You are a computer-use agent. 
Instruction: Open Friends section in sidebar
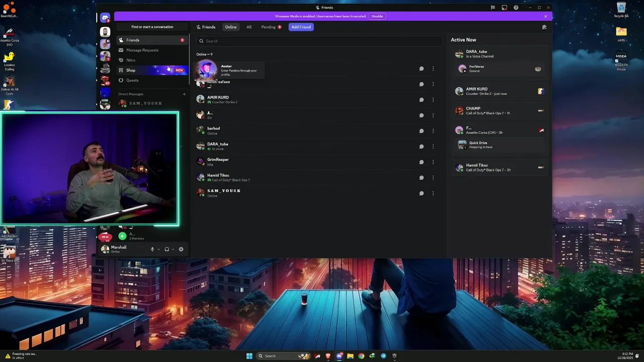[x=152, y=40]
